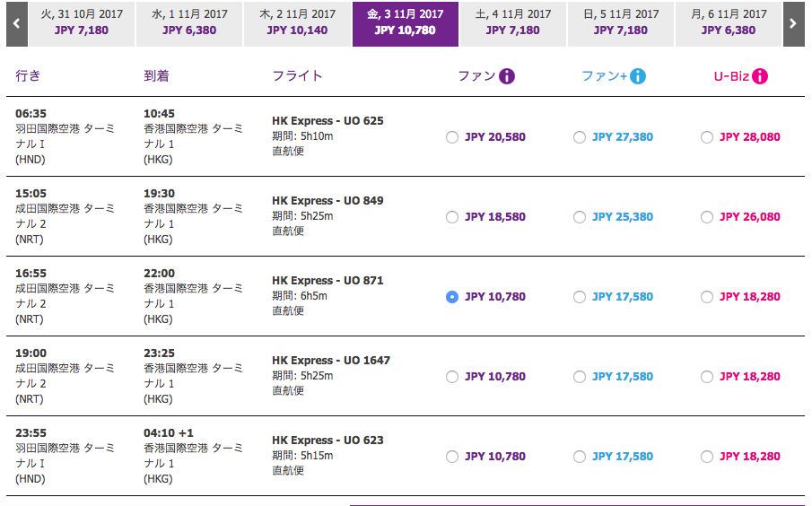Switch to Saturday 4 11月 2017 tab
This screenshot has width=812, height=506.
[x=512, y=23]
